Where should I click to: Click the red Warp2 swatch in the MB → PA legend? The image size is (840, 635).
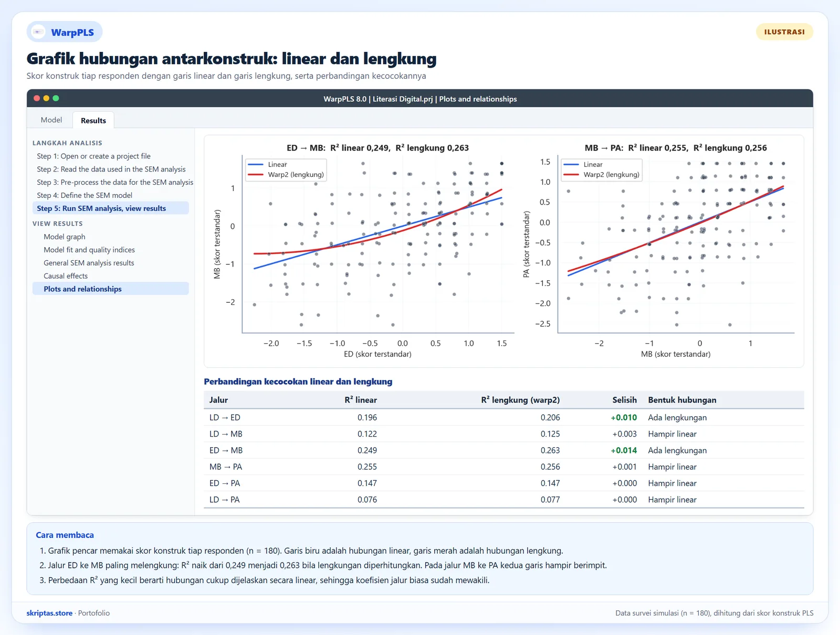pos(571,175)
